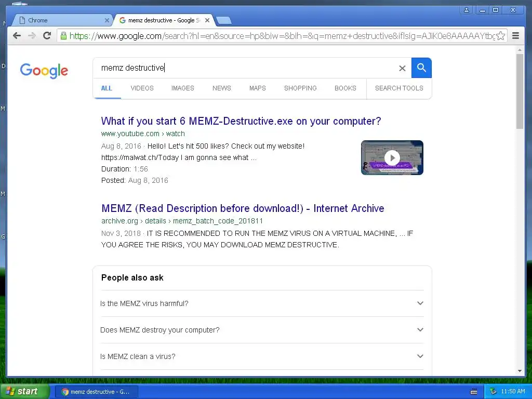532x399 pixels.
Task: Switch to the 'Chrome' browser tab
Action: tap(62, 20)
